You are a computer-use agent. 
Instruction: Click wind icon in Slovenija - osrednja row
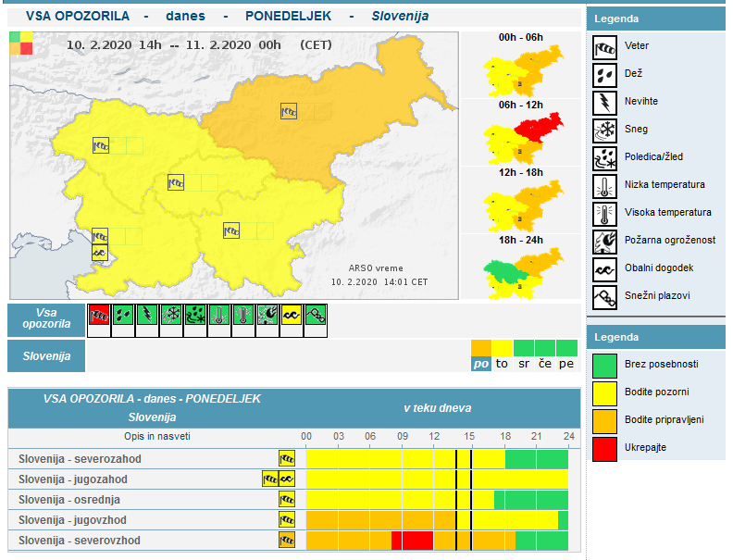tap(287, 500)
